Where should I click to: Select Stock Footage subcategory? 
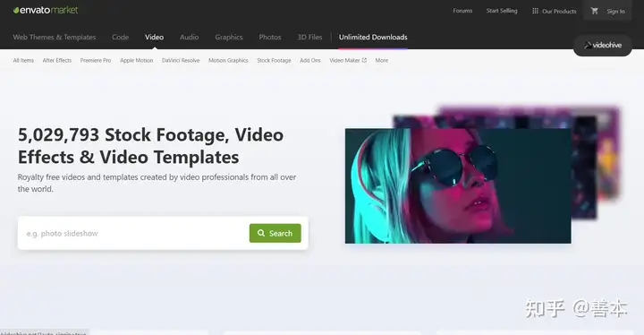[x=274, y=61]
